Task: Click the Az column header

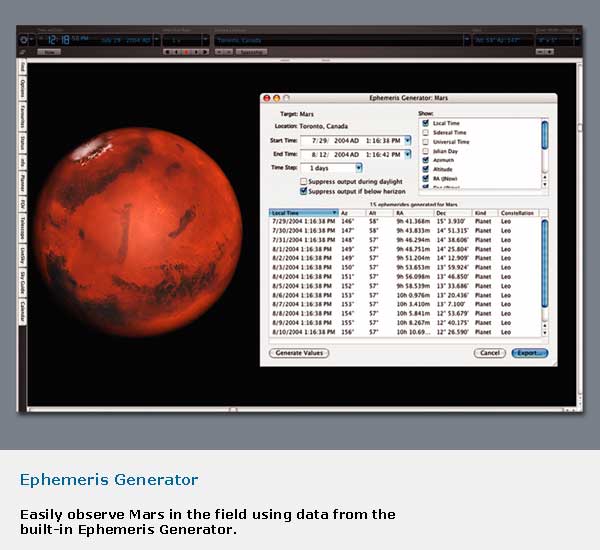Action: pos(352,213)
